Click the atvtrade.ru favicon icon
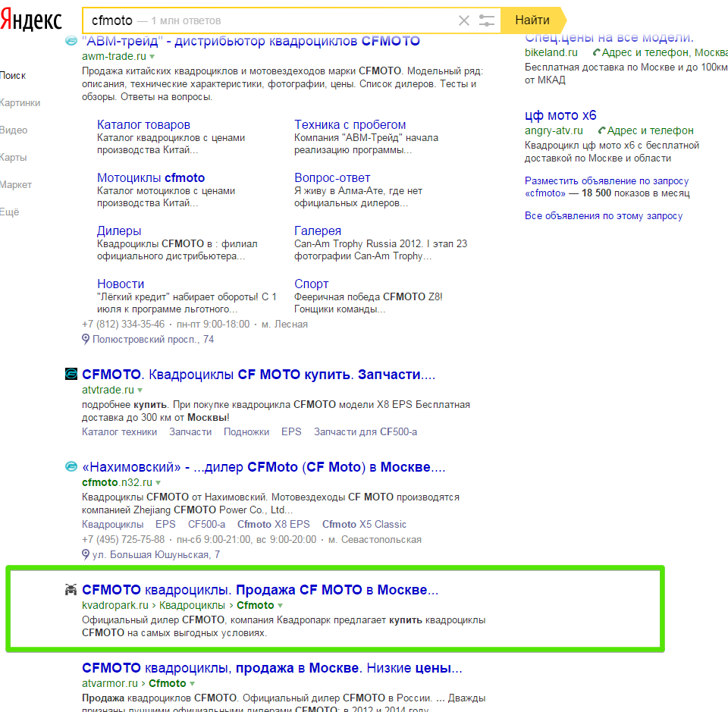 [71, 374]
